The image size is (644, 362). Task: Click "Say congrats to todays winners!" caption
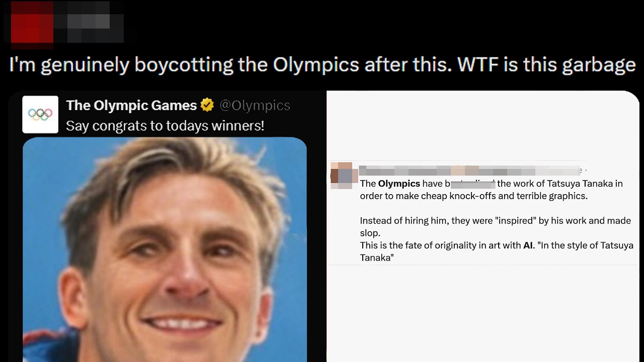point(165,125)
